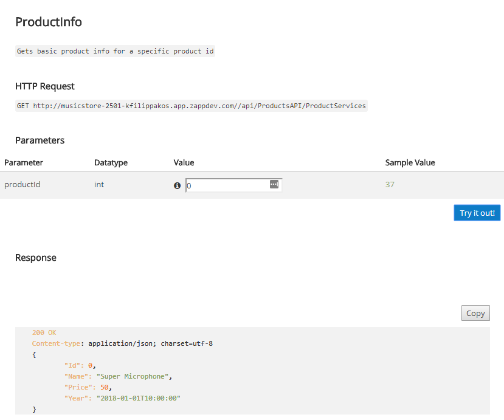
Task: Click the info icon beside the Value field
Action: coord(178,185)
